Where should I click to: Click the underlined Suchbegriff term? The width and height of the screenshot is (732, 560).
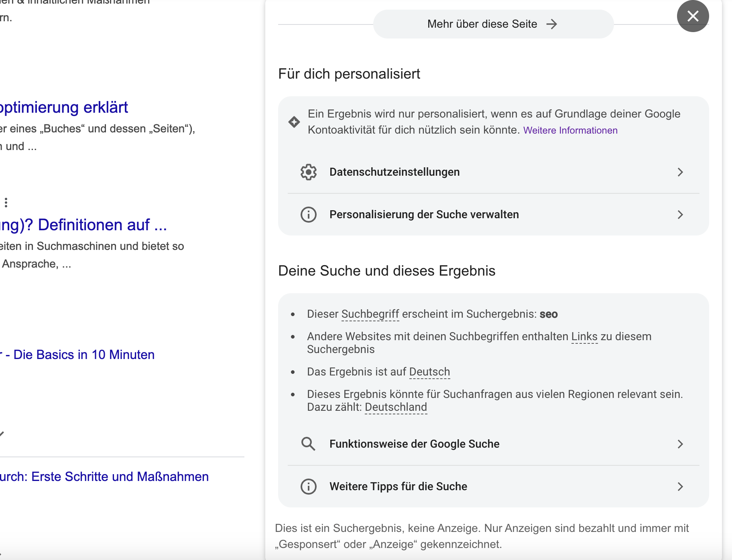(x=370, y=314)
